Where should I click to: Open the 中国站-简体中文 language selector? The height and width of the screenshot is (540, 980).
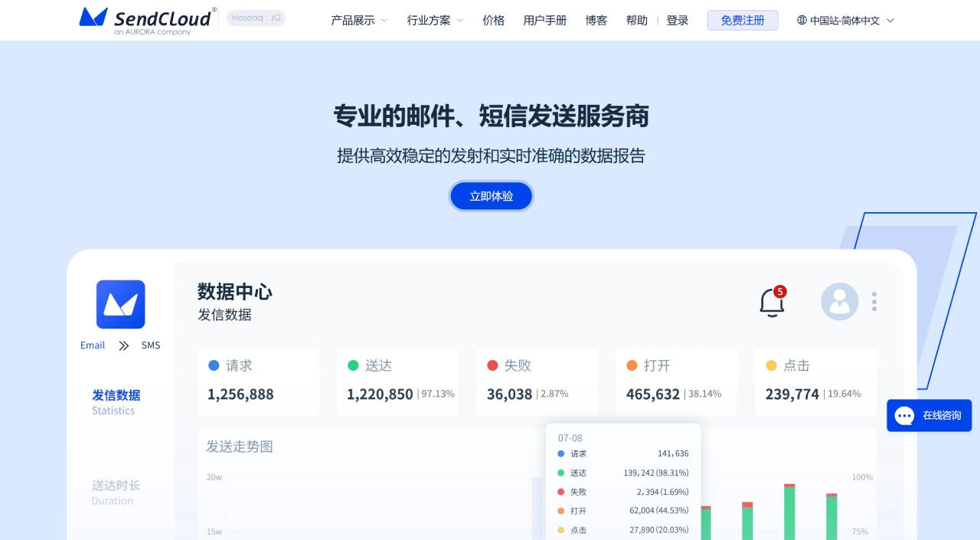point(845,21)
